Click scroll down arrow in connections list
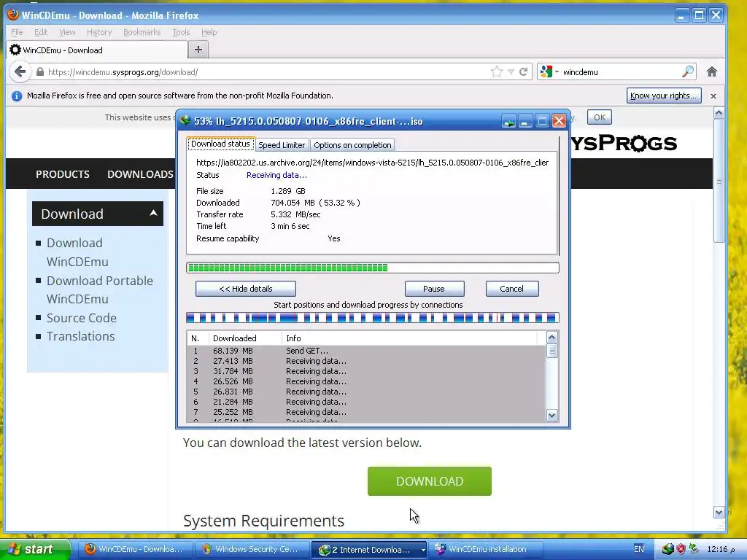The height and width of the screenshot is (560, 747). click(551, 415)
